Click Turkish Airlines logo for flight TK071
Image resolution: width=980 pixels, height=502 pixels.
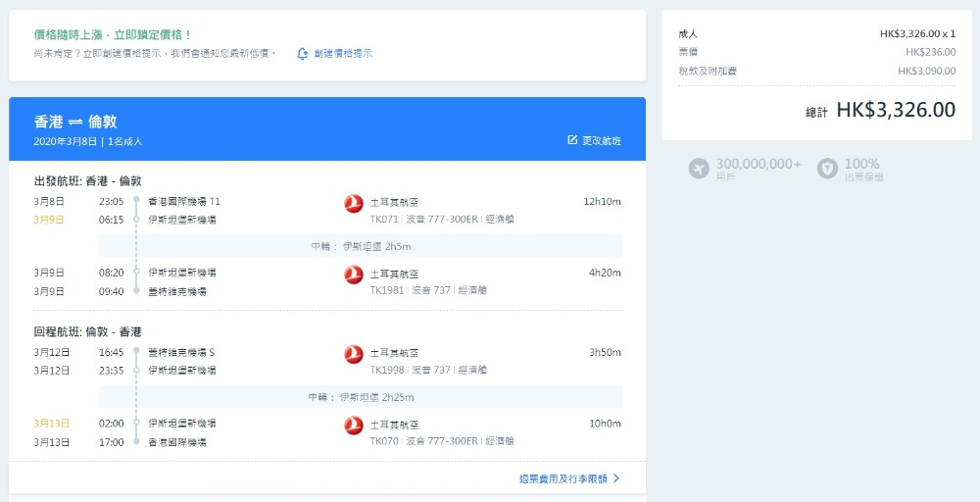354,203
